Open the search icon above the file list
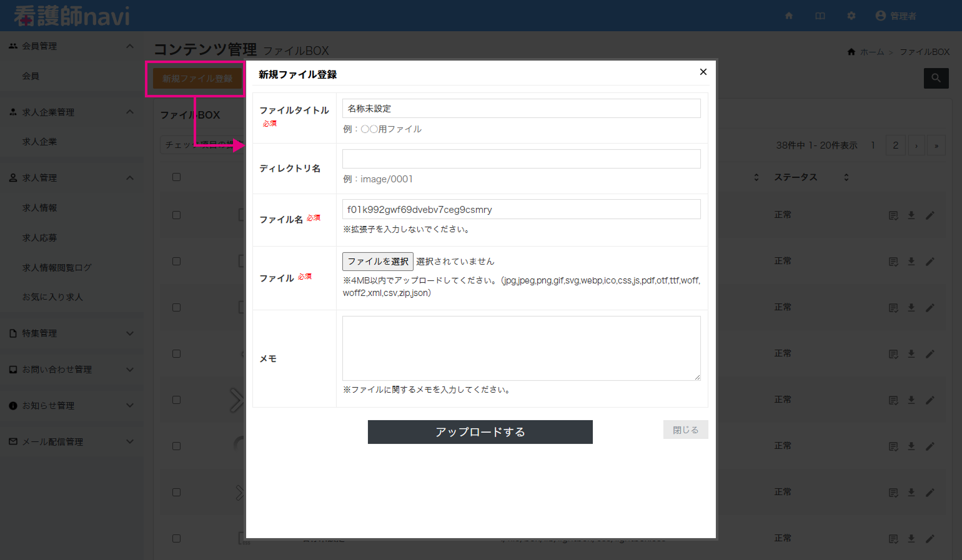Image resolution: width=962 pixels, height=560 pixels. point(935,78)
